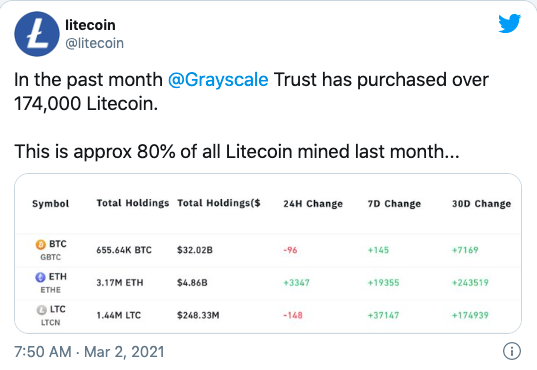Click the Bitcoin coin icon
537x370 pixels.
pyautogui.click(x=41, y=245)
